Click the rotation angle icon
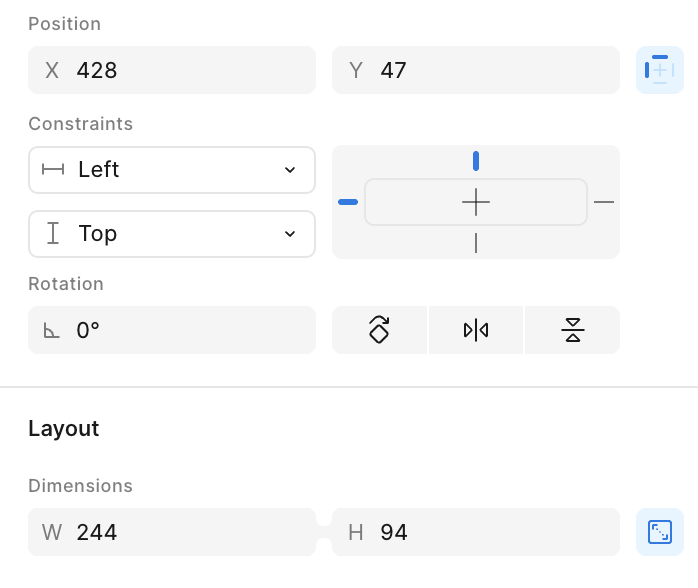Image resolution: width=698 pixels, height=588 pixels. click(51, 330)
